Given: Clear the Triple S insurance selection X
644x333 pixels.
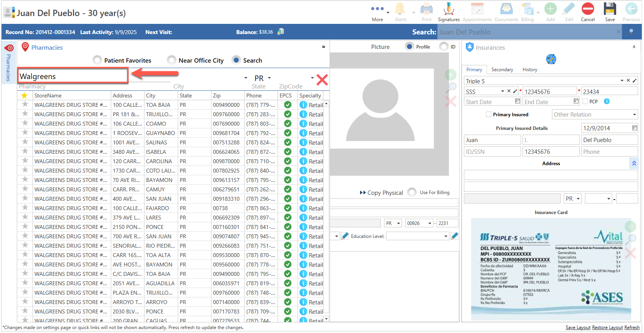Looking at the screenshot, I should click(x=628, y=80).
